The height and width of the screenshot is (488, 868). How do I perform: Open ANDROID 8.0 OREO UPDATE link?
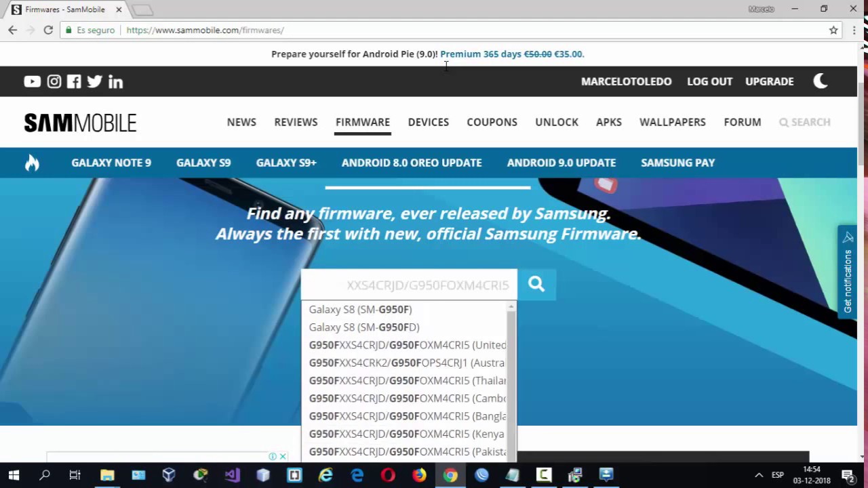coord(412,163)
